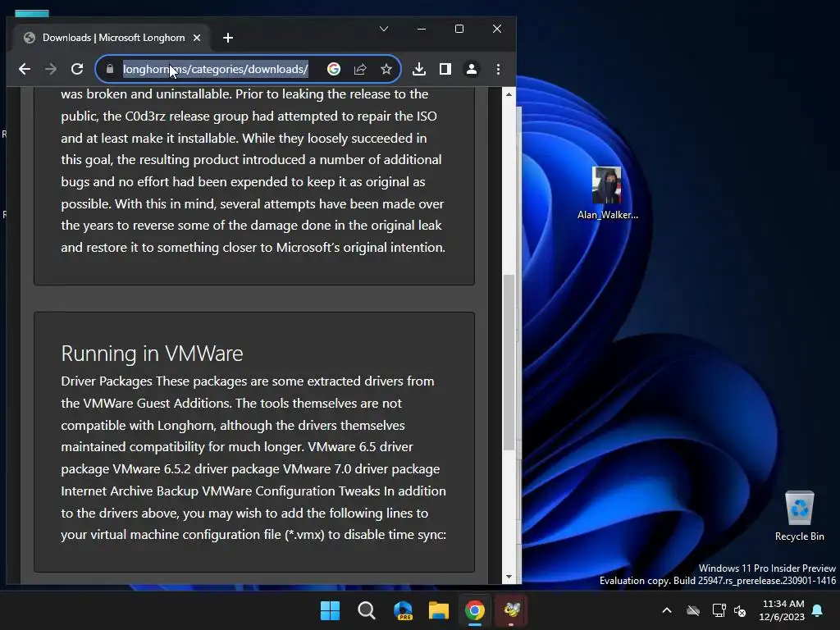
Task: Click the vertical scrollbar thumb
Action: (x=509, y=362)
